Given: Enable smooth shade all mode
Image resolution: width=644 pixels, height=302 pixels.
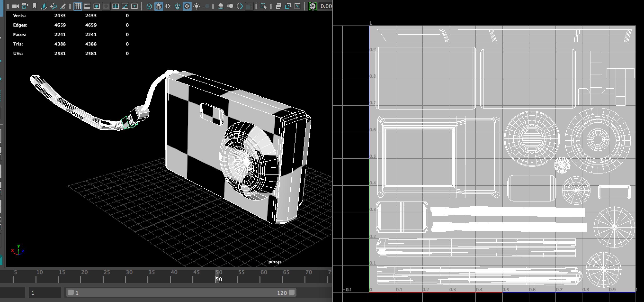Looking at the screenshot, I should click(158, 6).
